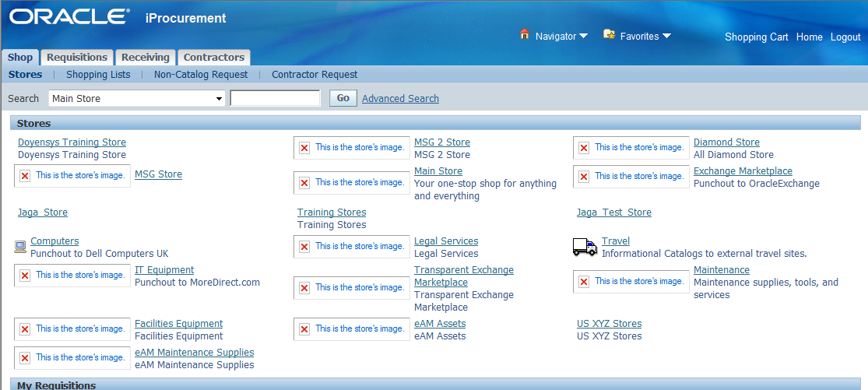Click the broken image beside Diamond Store
This screenshot has height=390, width=868.
(631, 148)
